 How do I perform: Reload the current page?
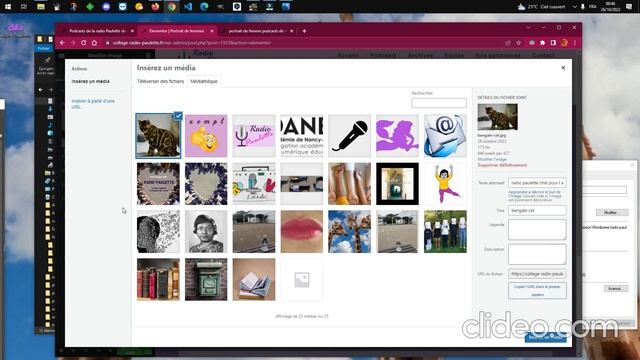pyautogui.click(x=83, y=42)
